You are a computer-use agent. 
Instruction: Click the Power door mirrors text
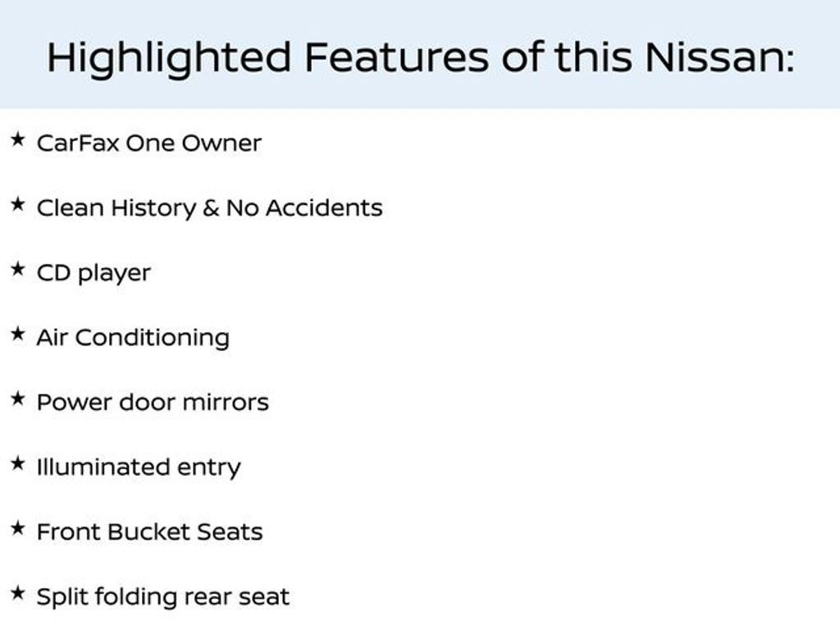[x=153, y=402]
